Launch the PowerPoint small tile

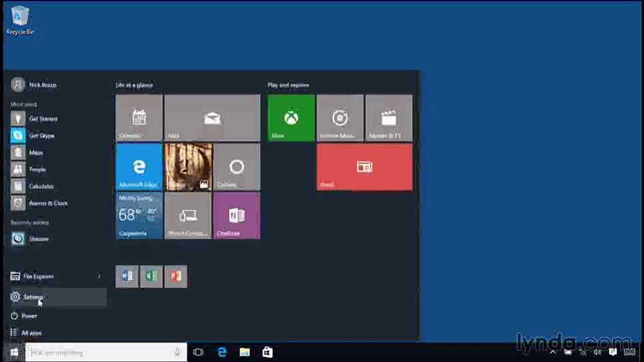[176, 277]
